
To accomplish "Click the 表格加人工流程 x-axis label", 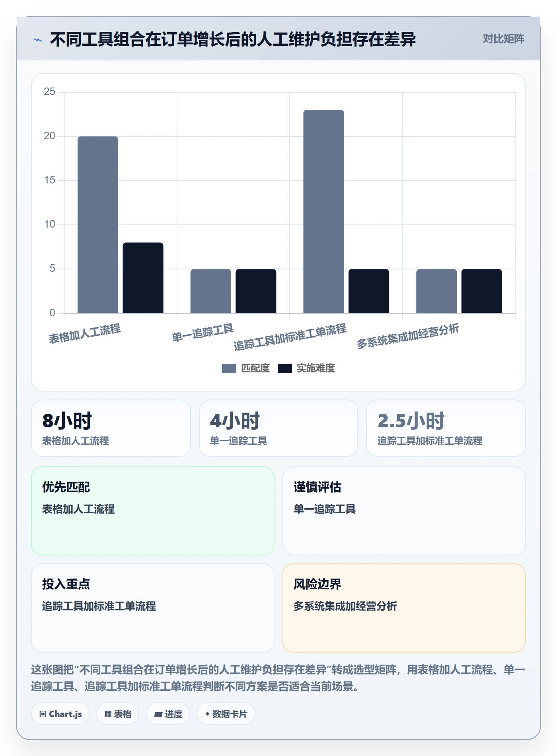I will [x=85, y=333].
